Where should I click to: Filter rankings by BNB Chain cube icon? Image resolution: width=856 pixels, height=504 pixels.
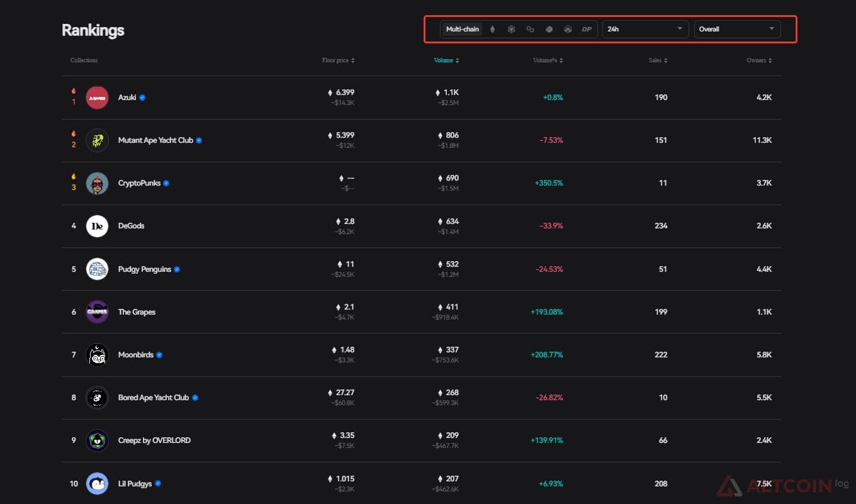tap(512, 29)
